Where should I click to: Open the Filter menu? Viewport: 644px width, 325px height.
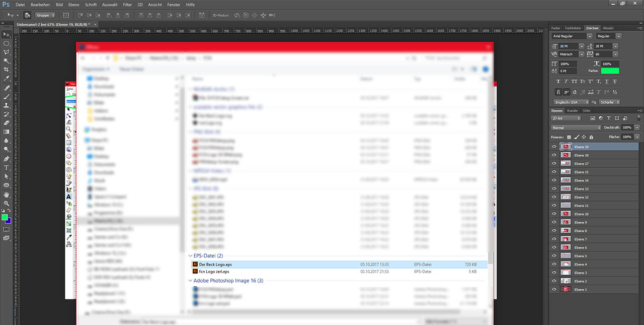(x=127, y=5)
